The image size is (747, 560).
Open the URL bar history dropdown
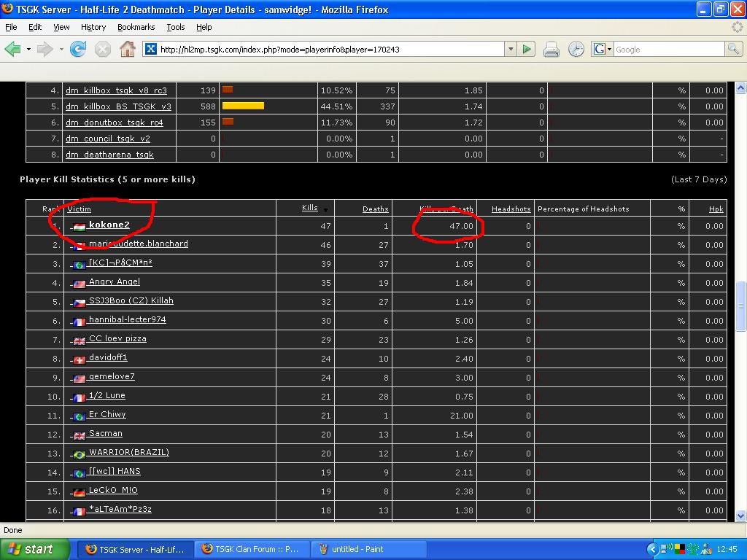pos(511,50)
